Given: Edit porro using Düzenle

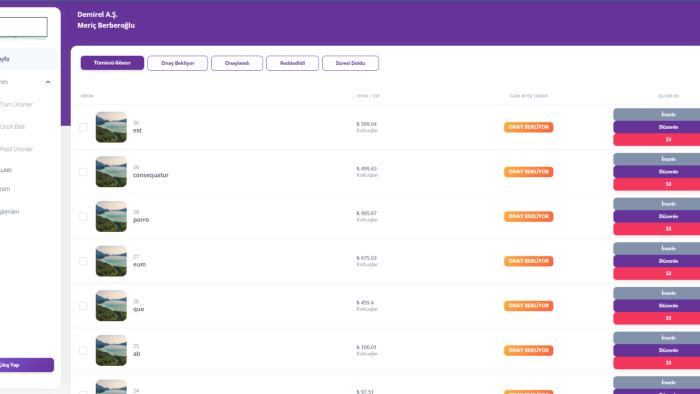Looking at the screenshot, I should (x=657, y=216).
